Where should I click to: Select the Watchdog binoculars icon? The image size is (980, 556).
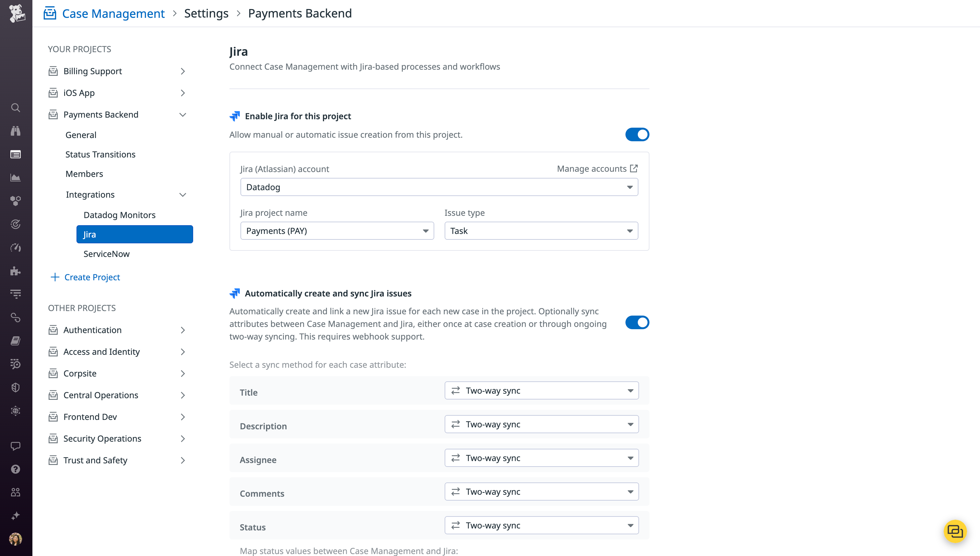(15, 131)
